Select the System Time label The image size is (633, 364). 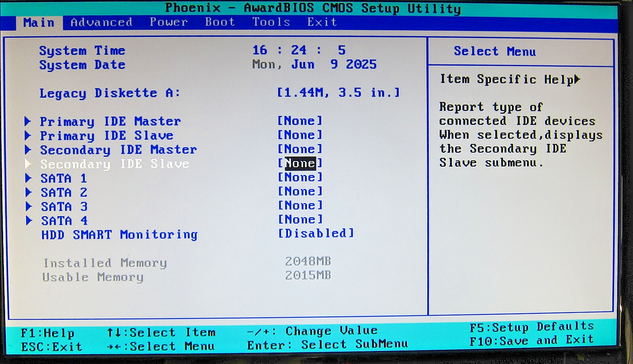point(82,51)
